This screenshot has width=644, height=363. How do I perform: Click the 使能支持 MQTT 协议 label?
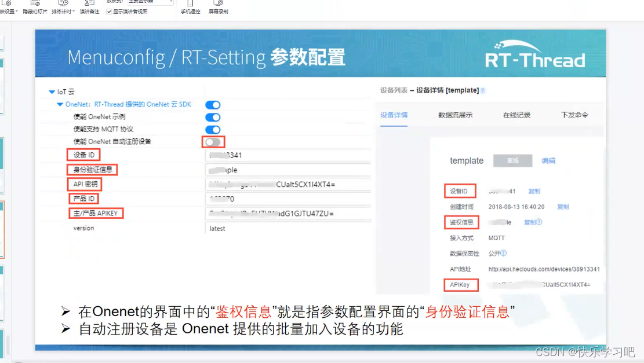pyautogui.click(x=104, y=129)
